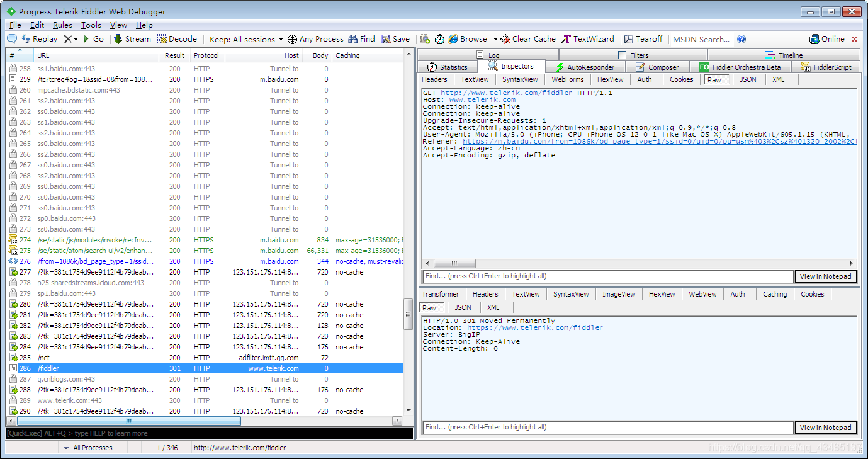Expand the Browse dropdown arrow
Screen dimensions: 868x459
point(495,39)
